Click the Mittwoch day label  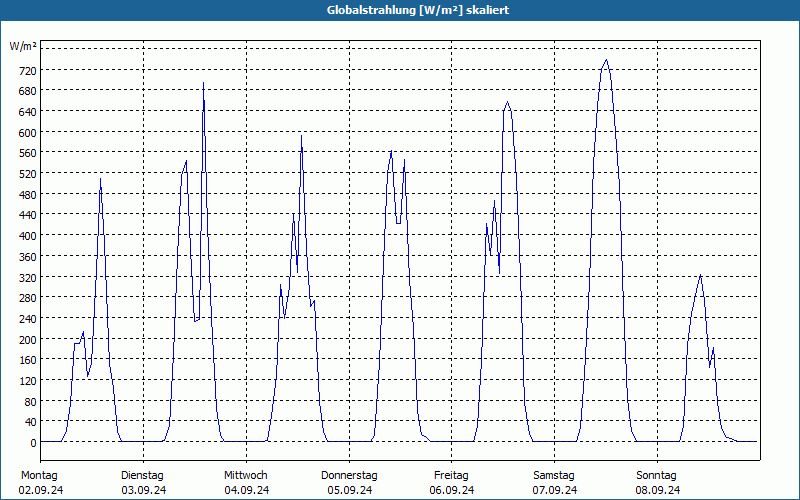245,475
